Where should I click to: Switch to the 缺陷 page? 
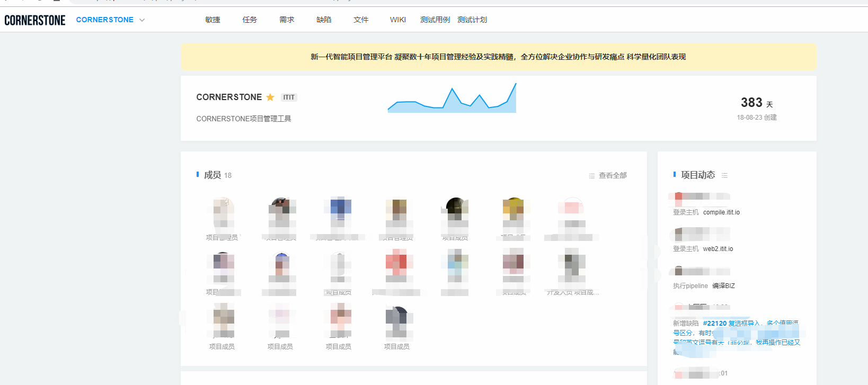(324, 20)
